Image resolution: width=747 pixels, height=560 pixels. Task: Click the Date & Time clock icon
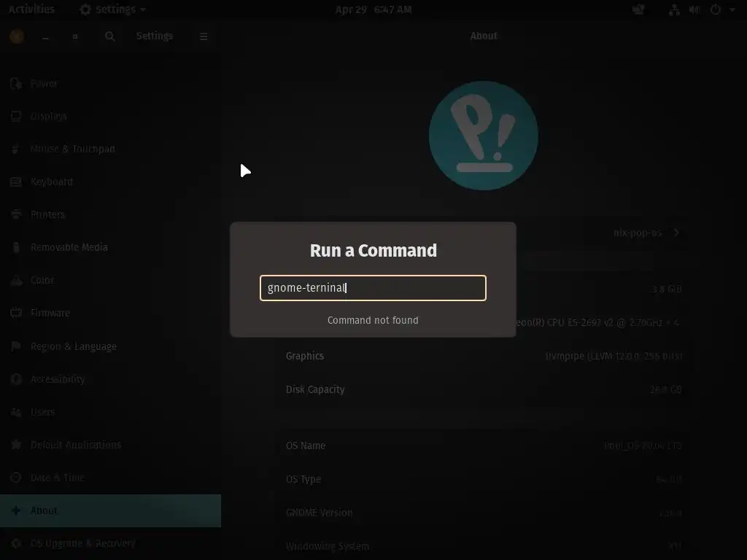click(x=16, y=478)
